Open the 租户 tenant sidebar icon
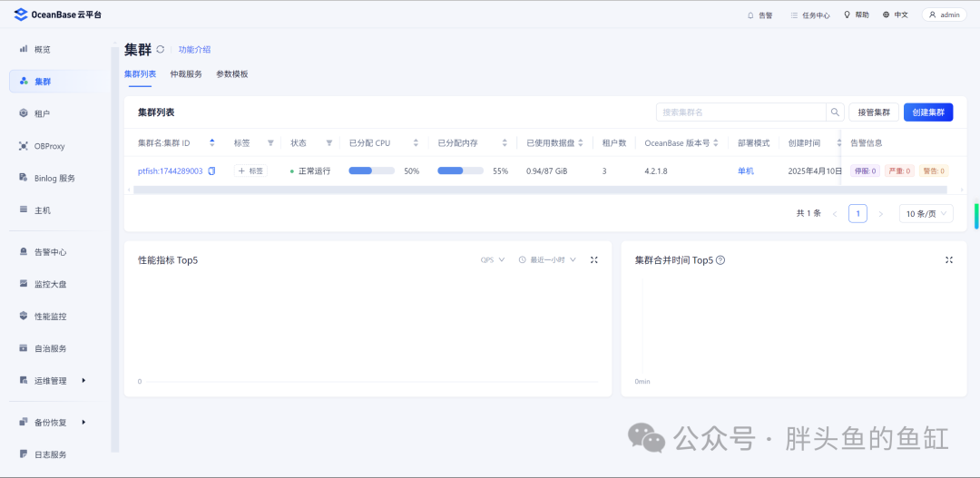Viewport: 980px width, 478px height. point(24,113)
